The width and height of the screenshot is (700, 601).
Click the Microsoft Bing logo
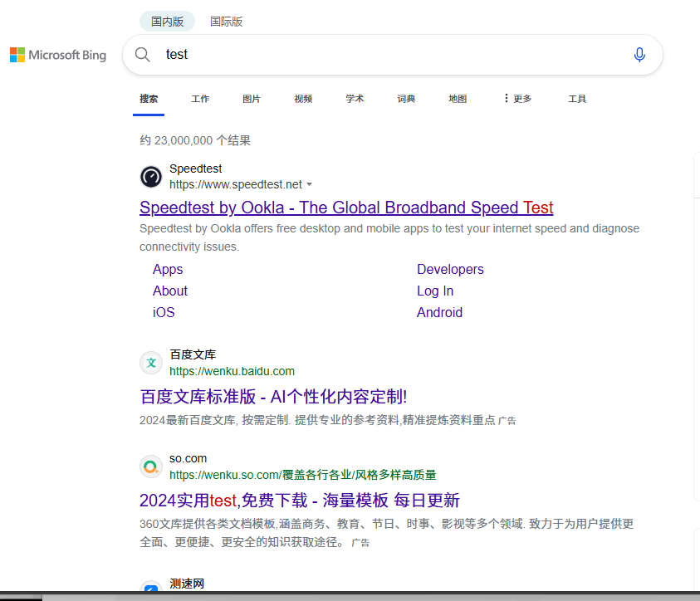point(58,55)
